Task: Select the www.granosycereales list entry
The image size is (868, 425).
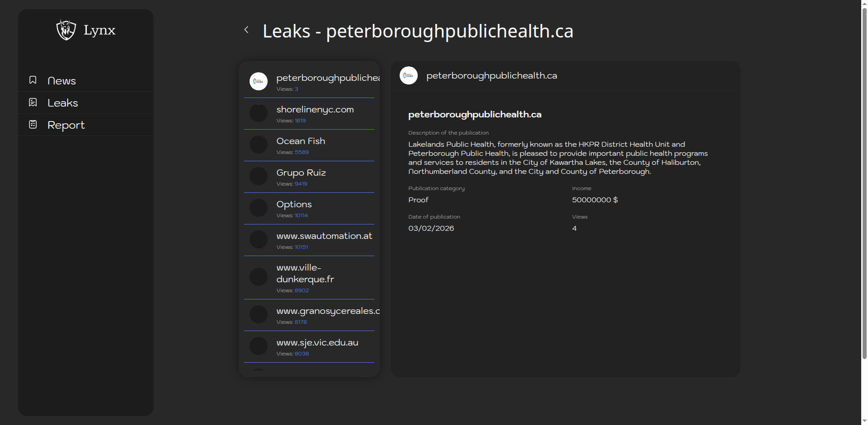Action: [x=328, y=311]
